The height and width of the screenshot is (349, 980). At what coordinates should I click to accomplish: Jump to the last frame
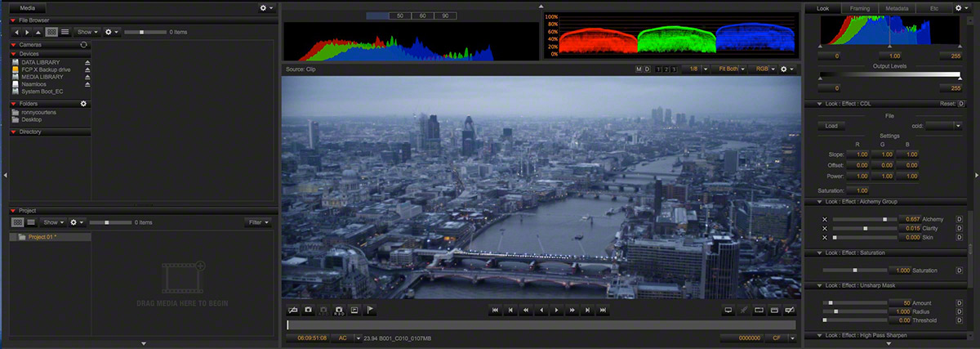tap(603, 310)
